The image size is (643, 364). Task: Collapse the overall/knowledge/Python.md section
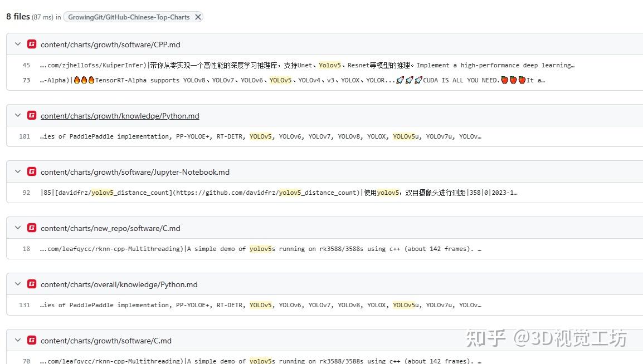[17, 284]
